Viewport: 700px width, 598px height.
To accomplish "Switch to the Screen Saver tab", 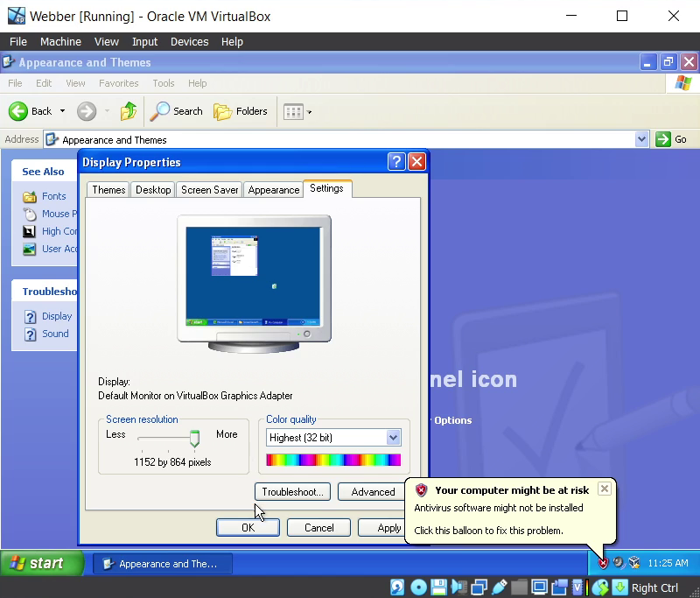I will (209, 190).
